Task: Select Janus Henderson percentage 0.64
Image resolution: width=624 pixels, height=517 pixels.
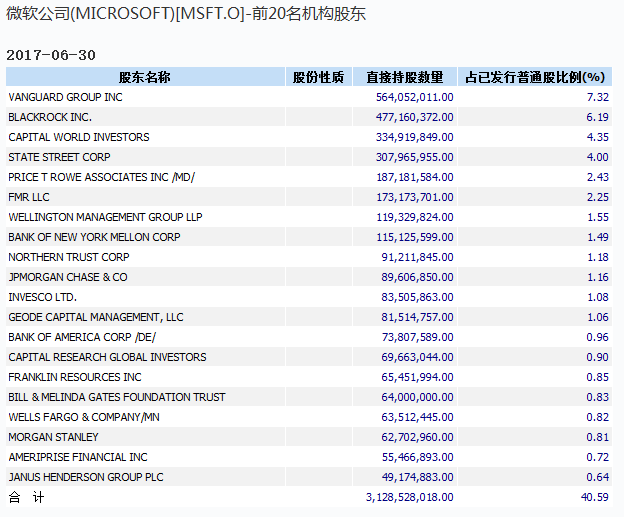Action: coord(598,477)
